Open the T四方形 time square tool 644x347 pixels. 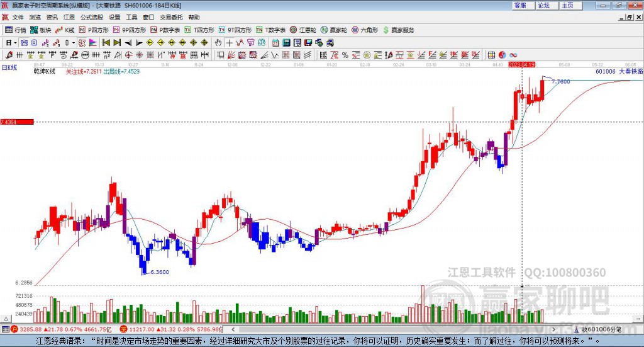(x=199, y=30)
